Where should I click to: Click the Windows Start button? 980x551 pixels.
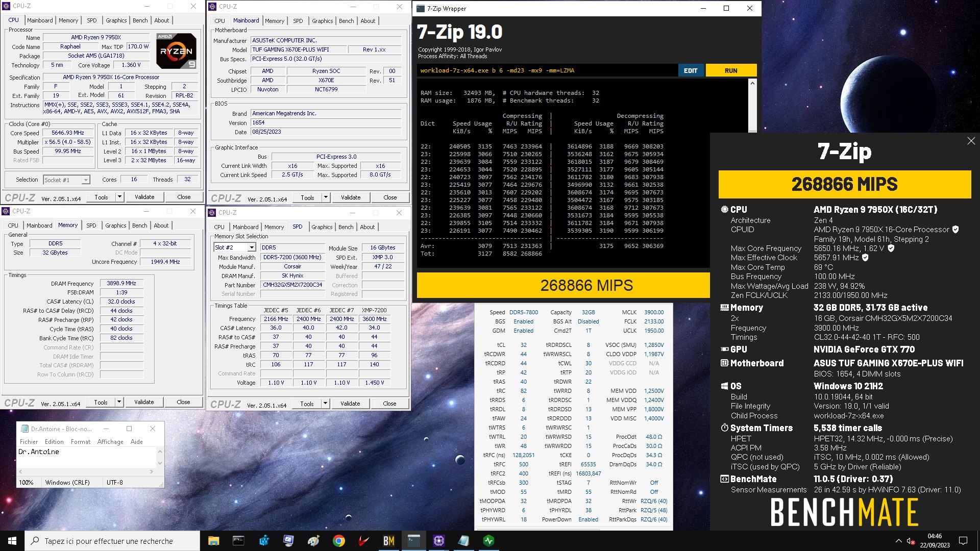12,541
